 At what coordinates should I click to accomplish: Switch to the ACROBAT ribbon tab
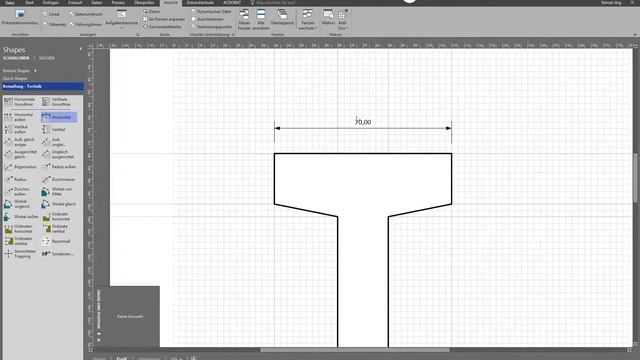232,2
